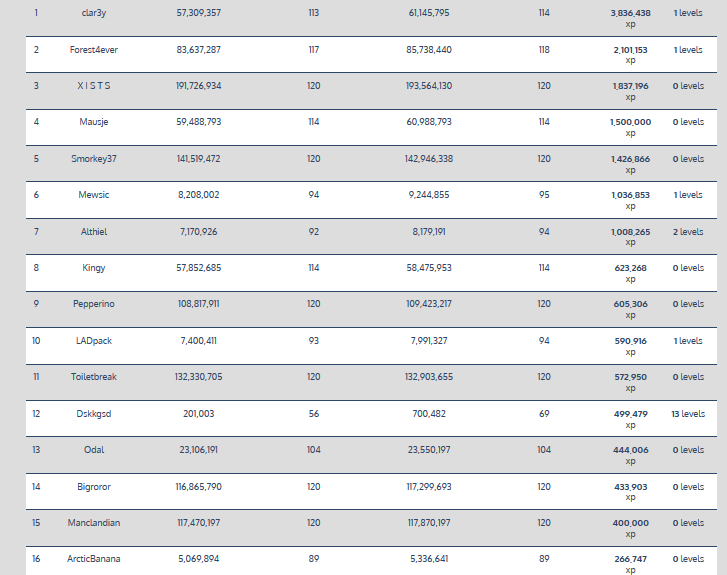Click the 191,726,934 starting xp value

click(199, 86)
